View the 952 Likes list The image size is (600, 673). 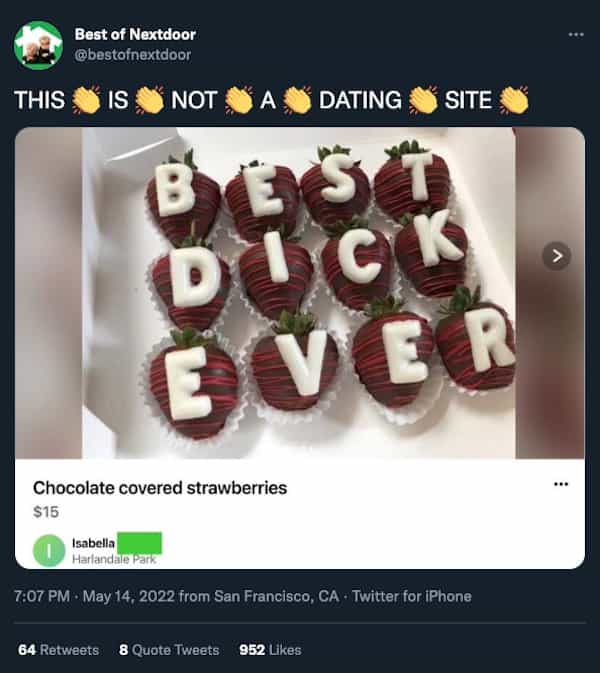tap(270, 650)
